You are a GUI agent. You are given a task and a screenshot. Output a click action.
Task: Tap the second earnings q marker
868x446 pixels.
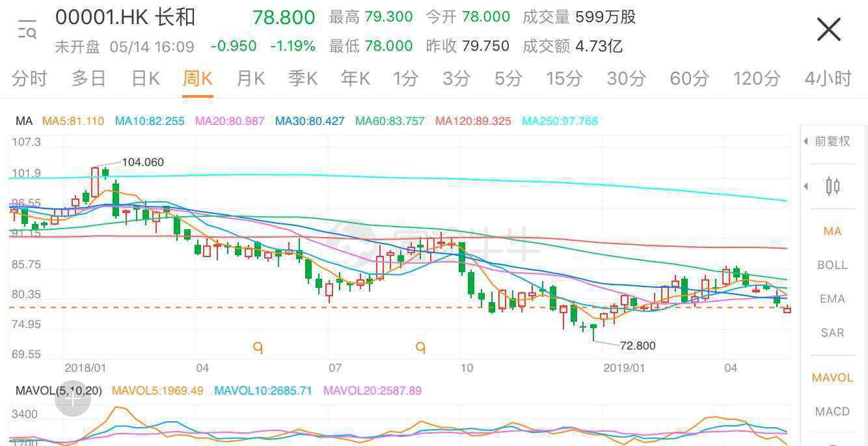coord(421,348)
